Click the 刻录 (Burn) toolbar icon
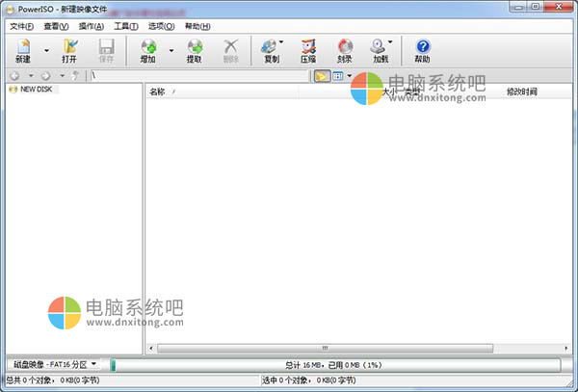 click(x=345, y=51)
